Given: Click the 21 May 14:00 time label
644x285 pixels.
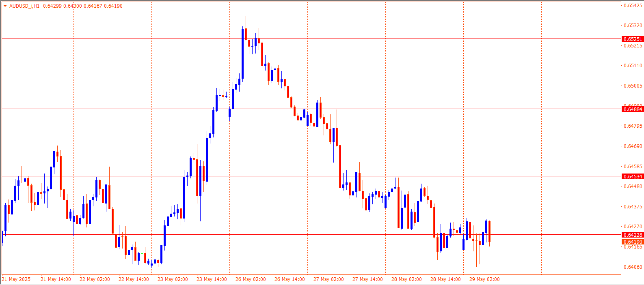Looking at the screenshot, I should 56,279.
